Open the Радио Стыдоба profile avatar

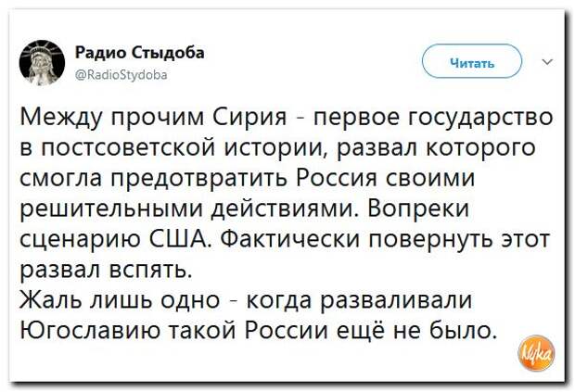coord(42,63)
